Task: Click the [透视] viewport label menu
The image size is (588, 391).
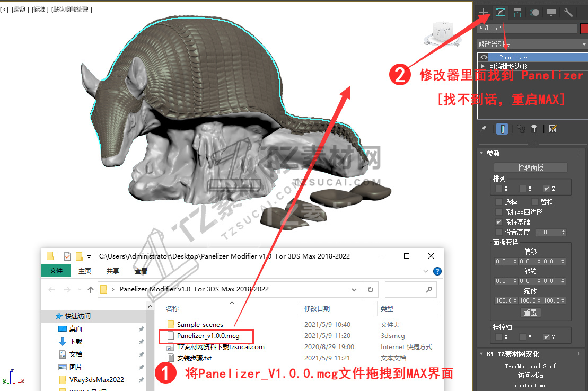Action: point(20,10)
